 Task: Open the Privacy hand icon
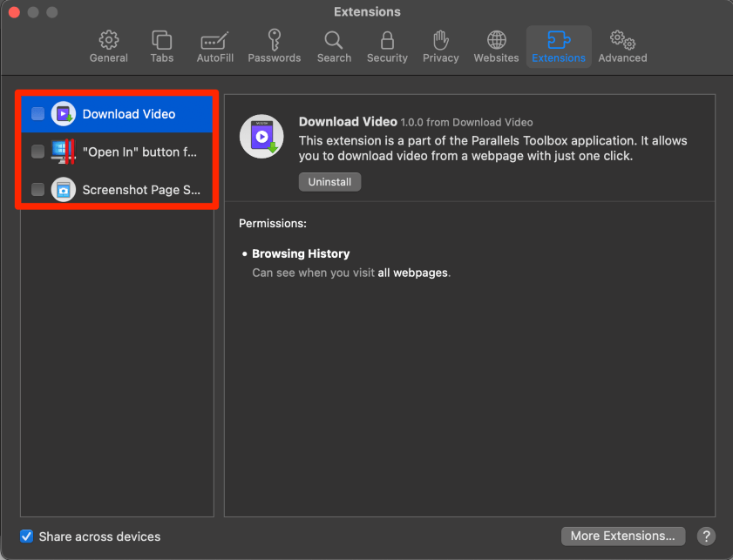pos(440,40)
